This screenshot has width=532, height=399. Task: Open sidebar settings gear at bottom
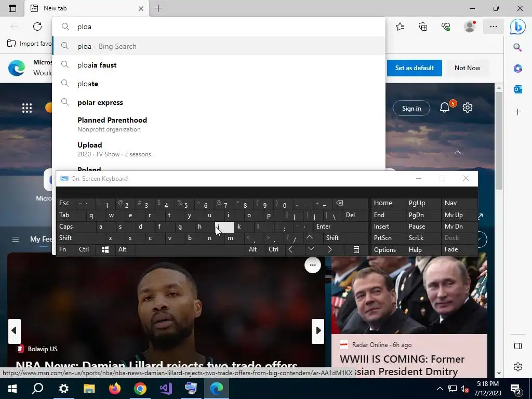(518, 367)
